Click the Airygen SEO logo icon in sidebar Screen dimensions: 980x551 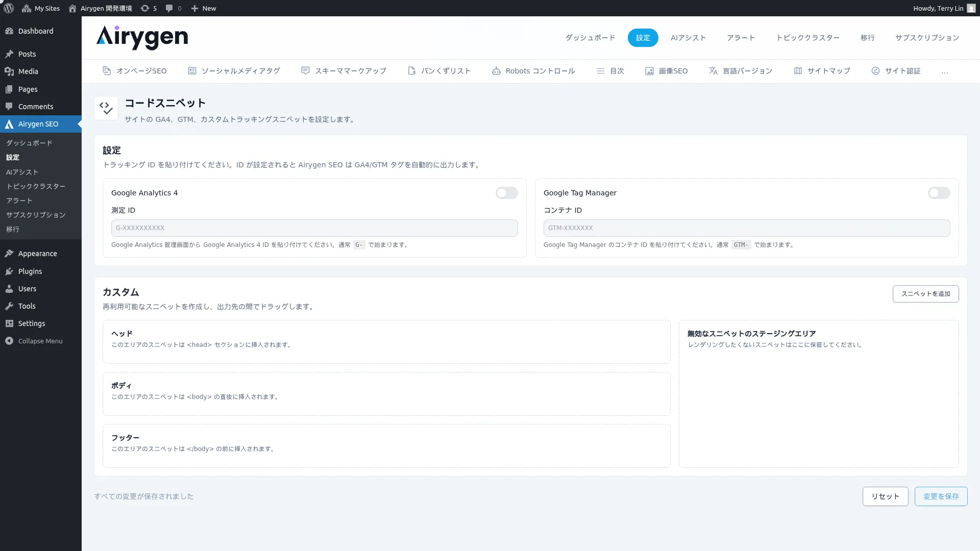9,124
